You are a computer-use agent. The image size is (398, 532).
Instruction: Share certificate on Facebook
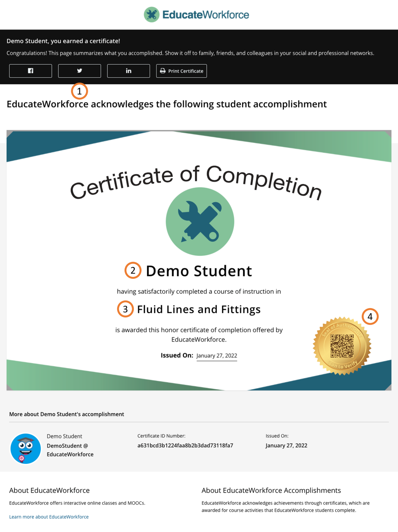pyautogui.click(x=30, y=71)
